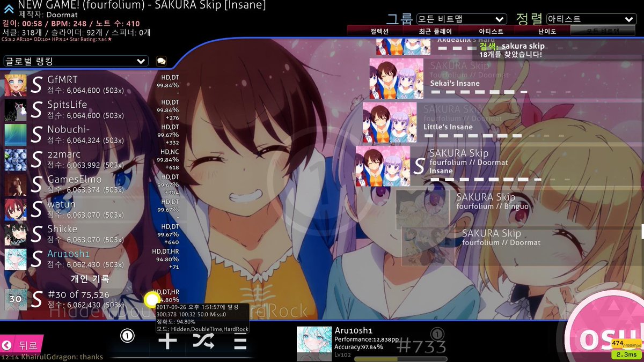Click the personal best rank 30 avatar
Image resolution: width=644 pixels, height=362 pixels.
click(16, 299)
